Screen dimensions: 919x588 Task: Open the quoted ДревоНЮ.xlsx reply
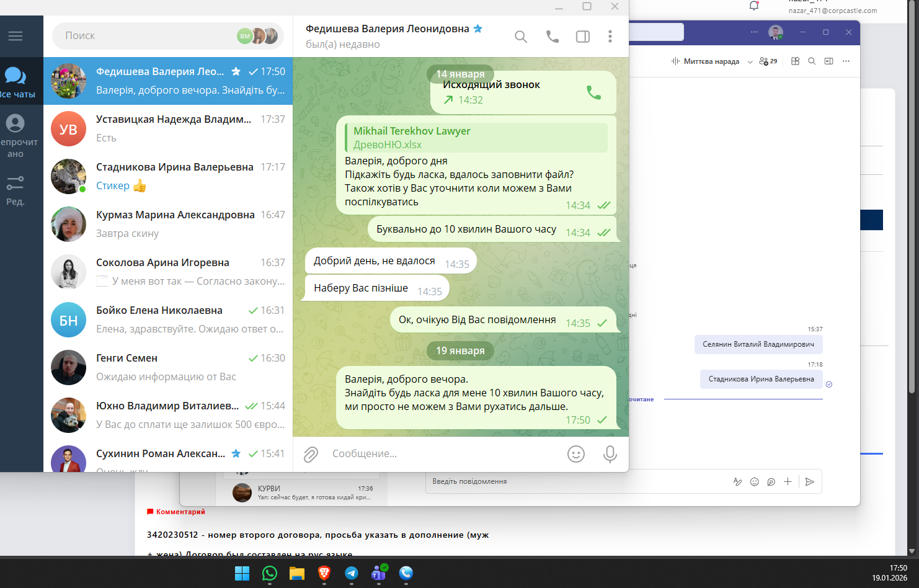click(476, 138)
